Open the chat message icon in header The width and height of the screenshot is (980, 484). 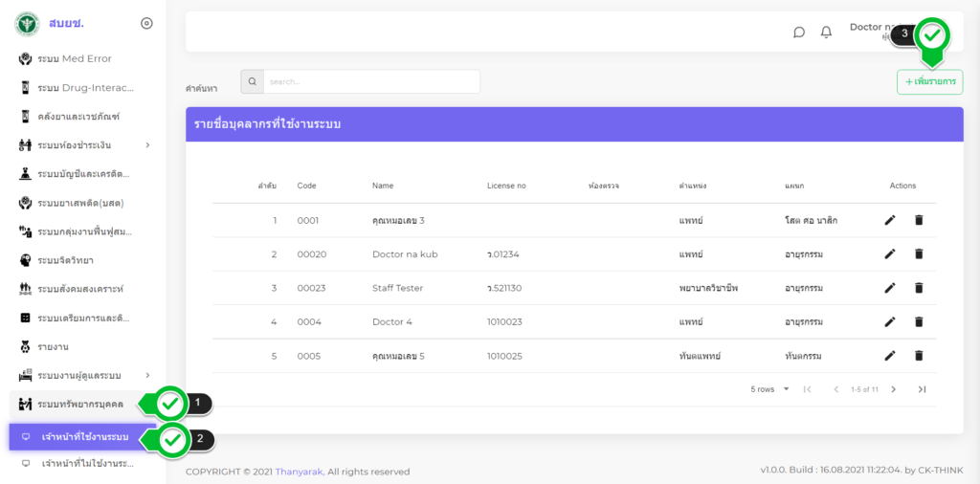799,33
